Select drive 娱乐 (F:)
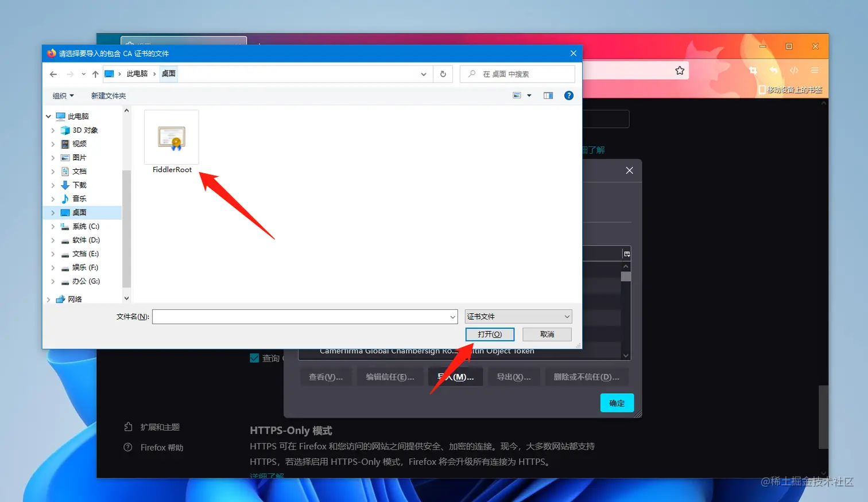Image resolution: width=868 pixels, height=502 pixels. (85, 268)
